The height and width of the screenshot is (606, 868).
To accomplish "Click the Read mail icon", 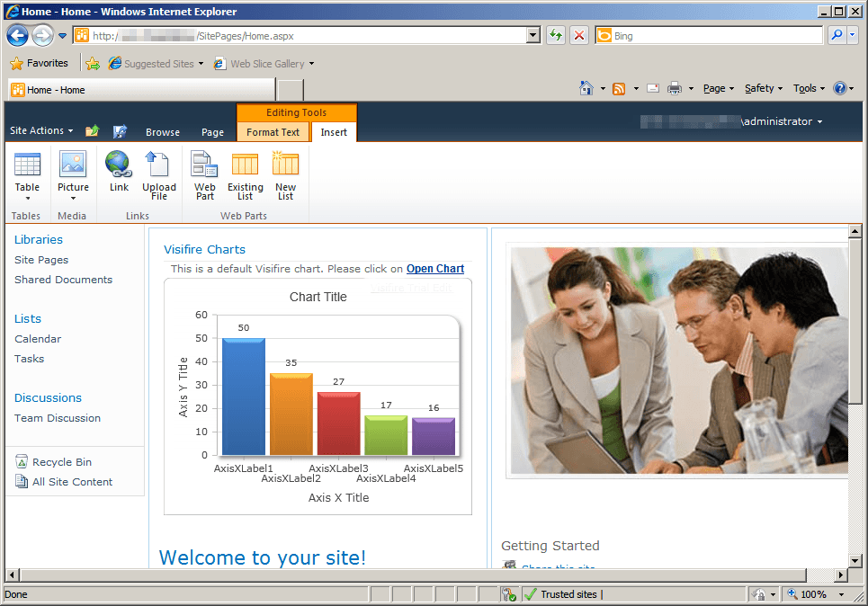I will click(653, 88).
